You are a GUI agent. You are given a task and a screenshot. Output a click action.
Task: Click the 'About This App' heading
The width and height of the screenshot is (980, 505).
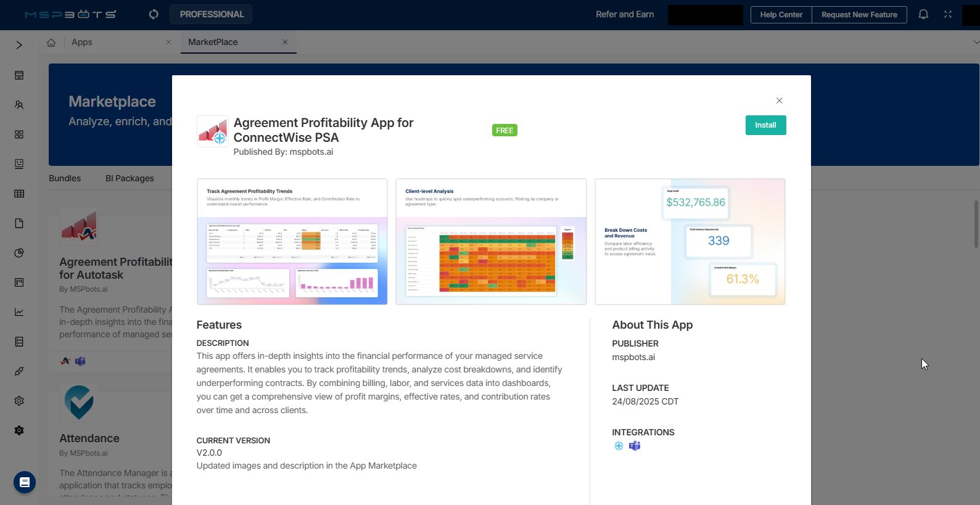click(653, 325)
